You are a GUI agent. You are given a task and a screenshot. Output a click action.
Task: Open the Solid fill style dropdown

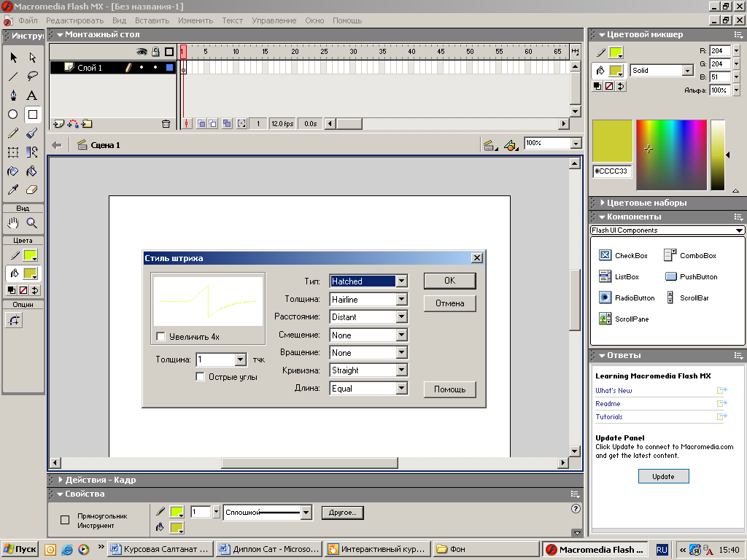pos(661,71)
